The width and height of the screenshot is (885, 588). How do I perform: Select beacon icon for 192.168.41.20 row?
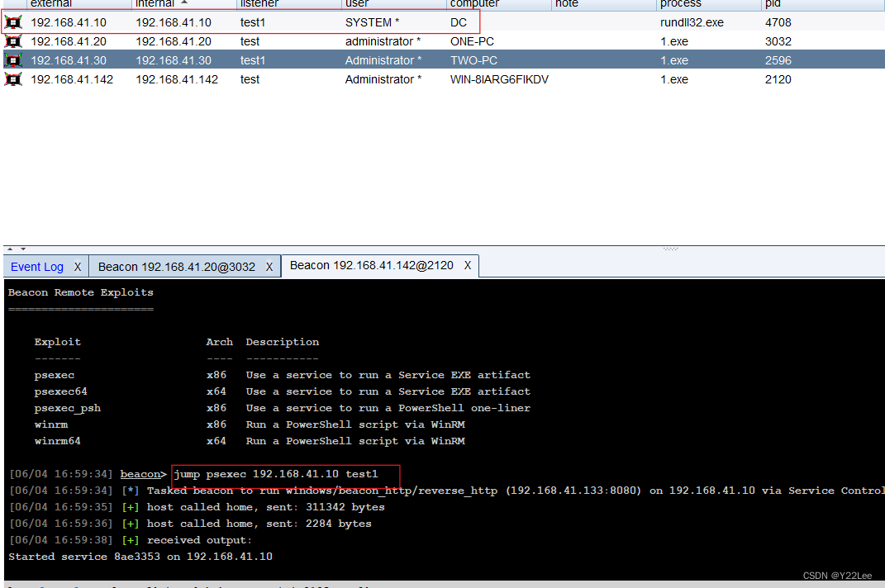point(13,42)
